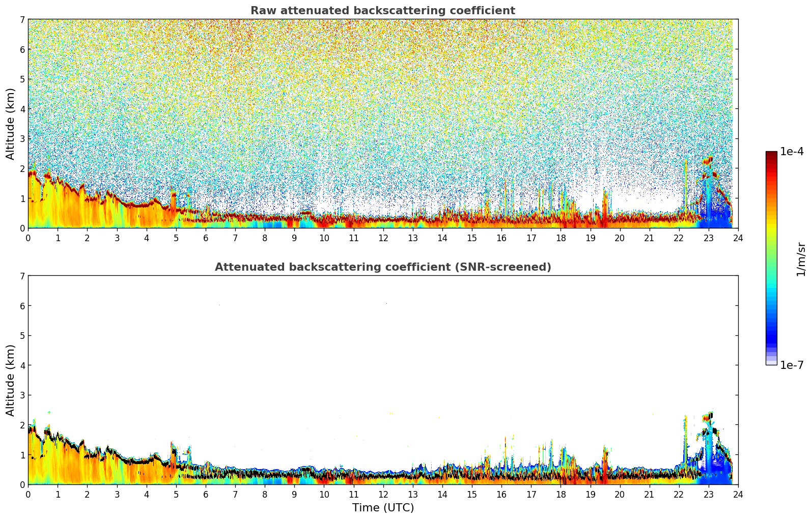
Task: Click time tick '24' under the raw plot
Action: (738, 238)
